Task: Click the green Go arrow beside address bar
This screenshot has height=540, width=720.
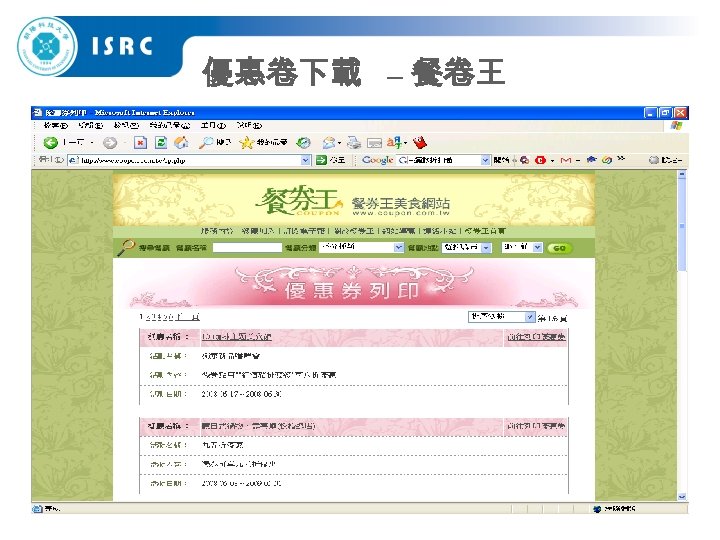Action: (321, 160)
